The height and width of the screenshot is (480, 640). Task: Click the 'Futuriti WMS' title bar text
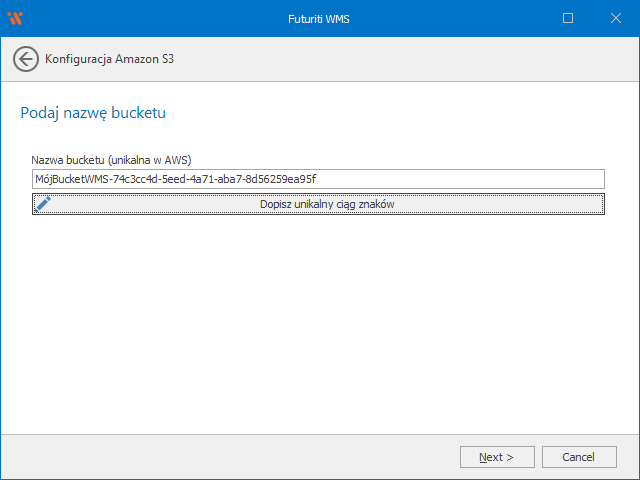[319, 18]
